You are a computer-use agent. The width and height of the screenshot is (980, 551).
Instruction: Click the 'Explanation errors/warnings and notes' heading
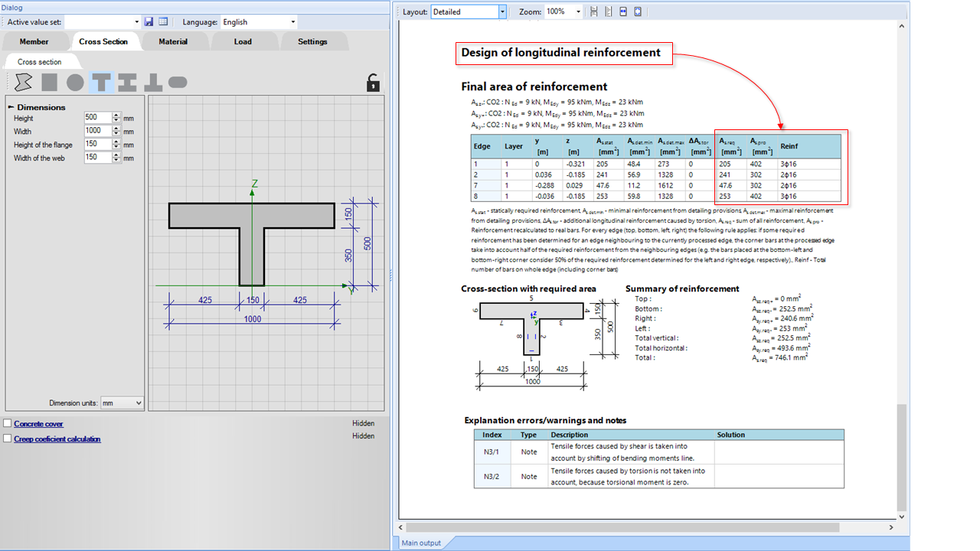point(545,420)
